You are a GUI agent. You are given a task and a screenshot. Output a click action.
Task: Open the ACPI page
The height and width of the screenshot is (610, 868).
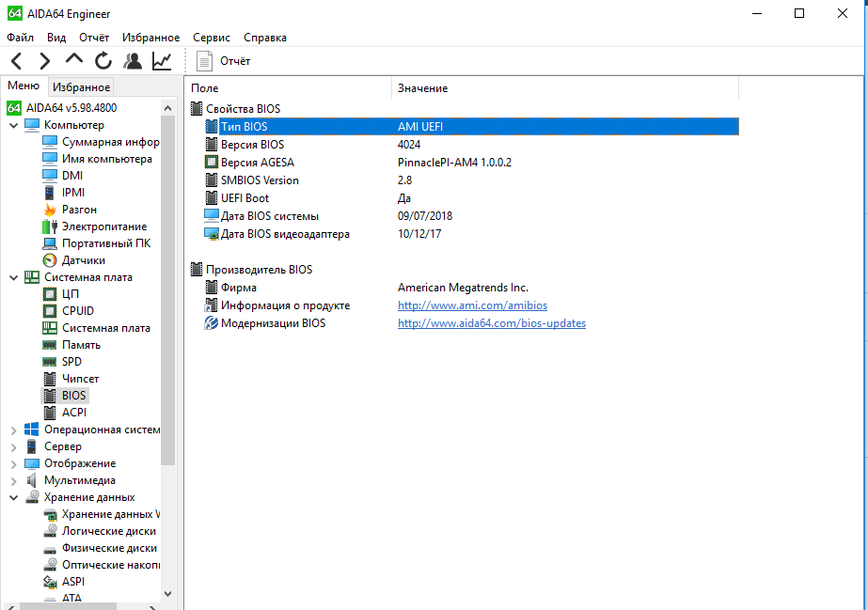click(74, 413)
